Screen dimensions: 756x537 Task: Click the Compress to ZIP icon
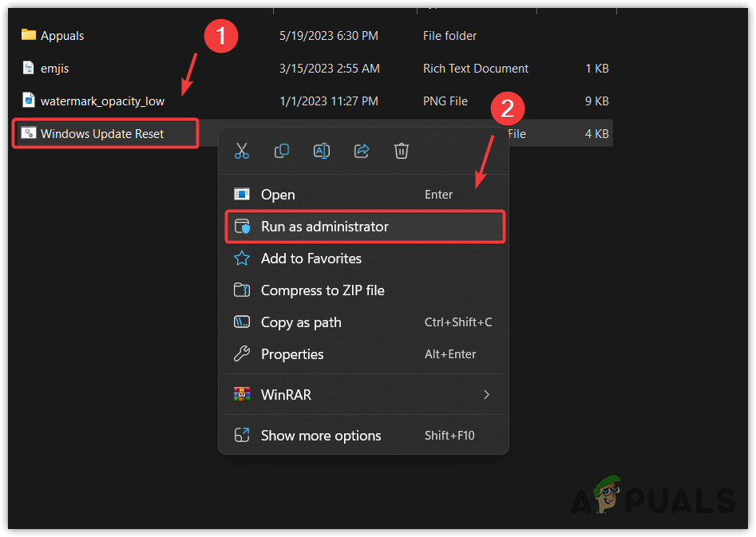click(242, 290)
